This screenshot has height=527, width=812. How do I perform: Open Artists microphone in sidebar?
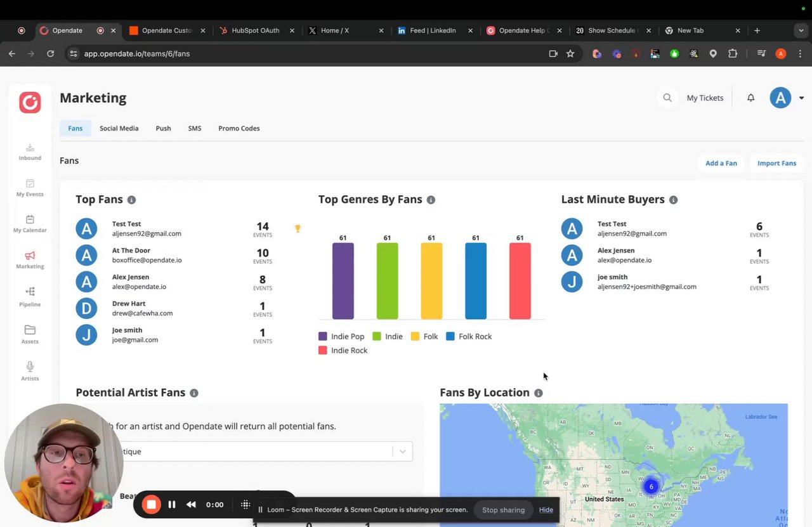tap(30, 371)
